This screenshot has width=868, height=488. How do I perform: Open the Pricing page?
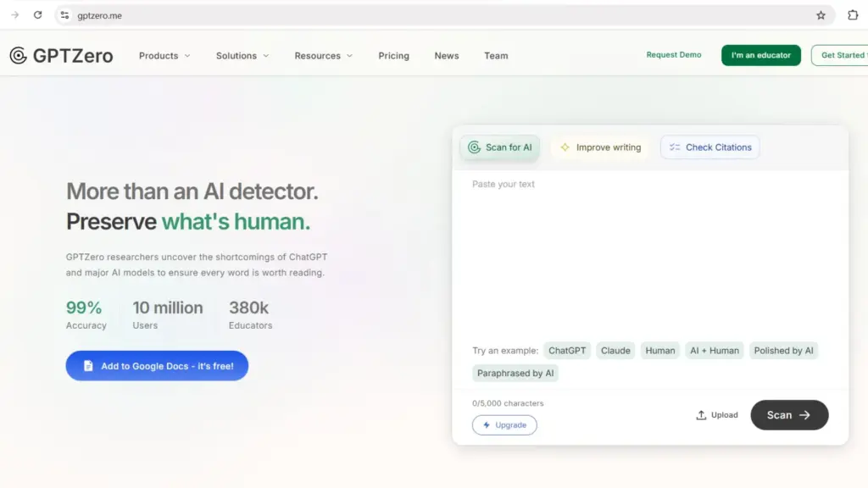pos(393,56)
